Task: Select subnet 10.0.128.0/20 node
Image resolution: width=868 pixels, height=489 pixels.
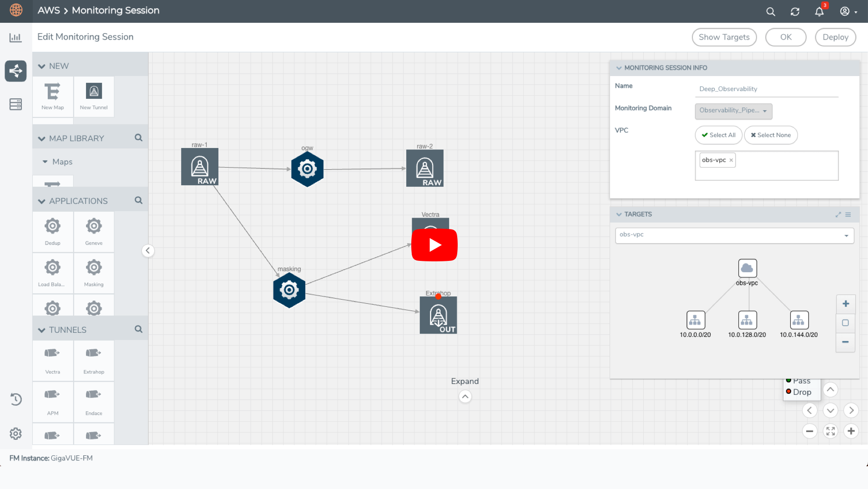Action: 747,320
